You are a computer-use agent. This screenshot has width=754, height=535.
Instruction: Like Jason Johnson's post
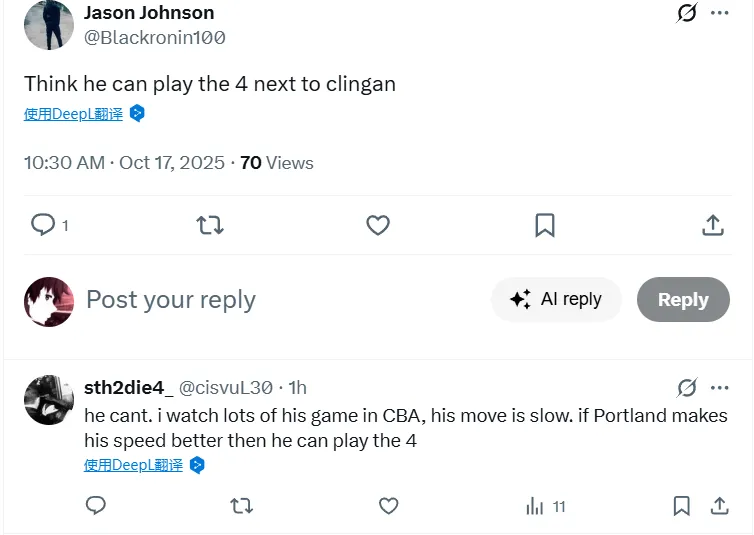click(x=378, y=225)
